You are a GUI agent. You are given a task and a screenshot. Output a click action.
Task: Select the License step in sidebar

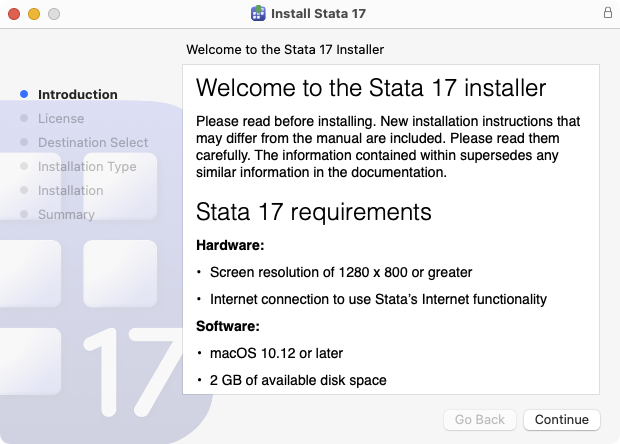(61, 119)
